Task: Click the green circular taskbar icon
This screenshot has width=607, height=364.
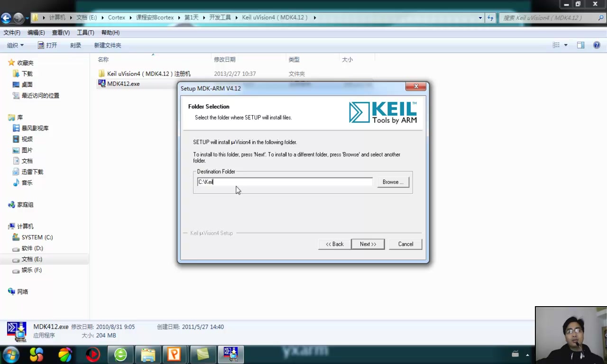Action: click(120, 355)
